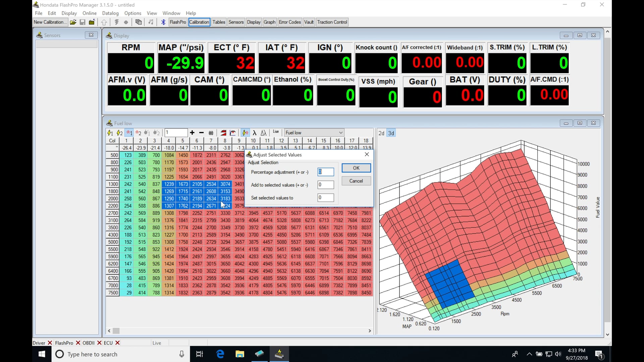Switch the map view to 2d
This screenshot has height=362, width=644.
pyautogui.click(x=381, y=133)
